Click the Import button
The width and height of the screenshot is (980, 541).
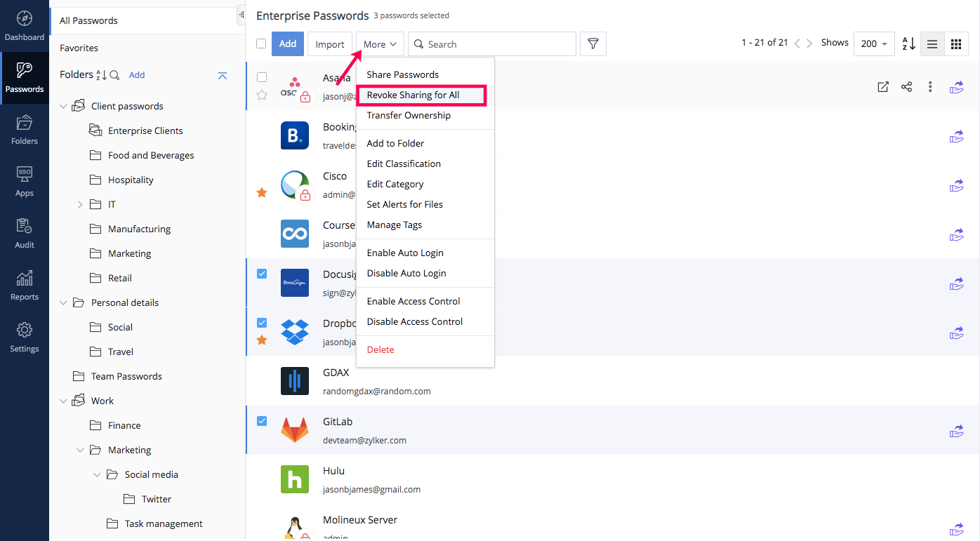tap(330, 44)
